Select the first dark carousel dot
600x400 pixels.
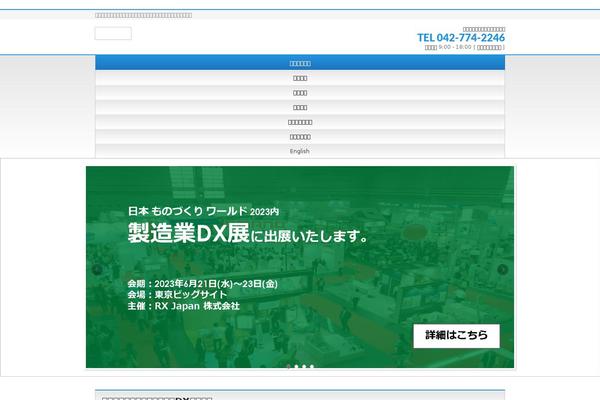click(x=289, y=366)
